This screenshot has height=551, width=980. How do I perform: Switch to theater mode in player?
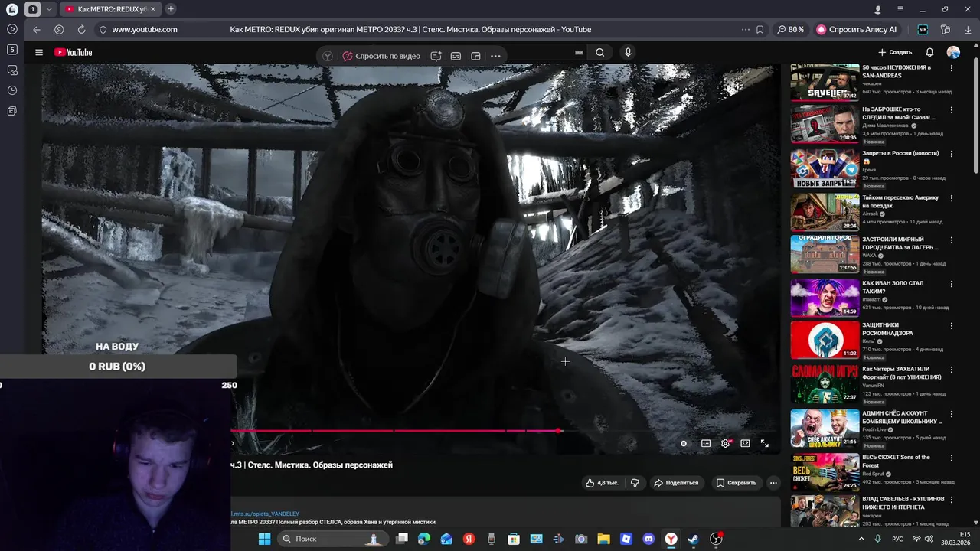(745, 443)
